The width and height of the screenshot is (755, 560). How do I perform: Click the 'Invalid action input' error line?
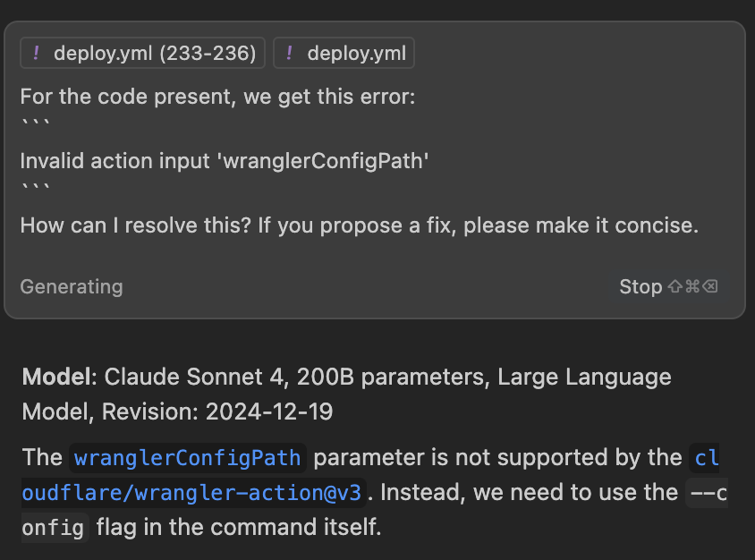coord(225,161)
